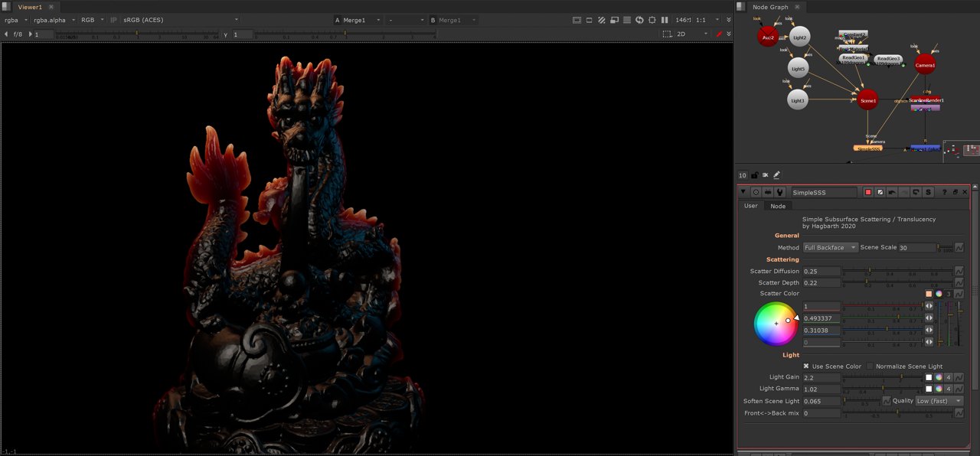The width and height of the screenshot is (980, 456).
Task: Click the viewer pause button
Action: coord(665,20)
